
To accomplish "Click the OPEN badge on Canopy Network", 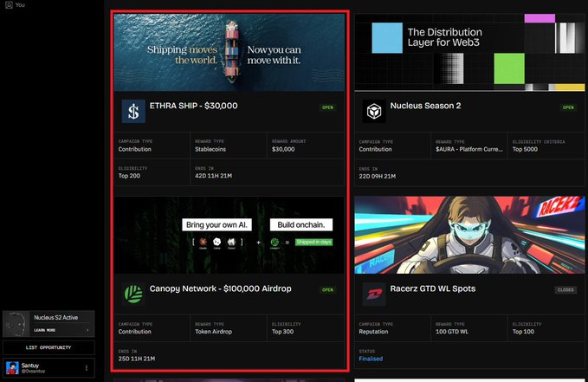I will pyautogui.click(x=327, y=289).
